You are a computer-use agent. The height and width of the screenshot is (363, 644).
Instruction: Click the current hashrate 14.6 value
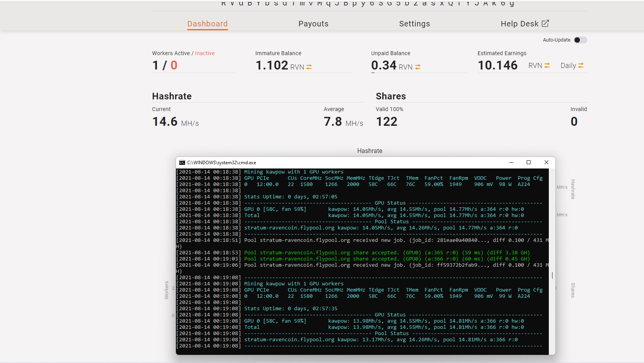165,122
